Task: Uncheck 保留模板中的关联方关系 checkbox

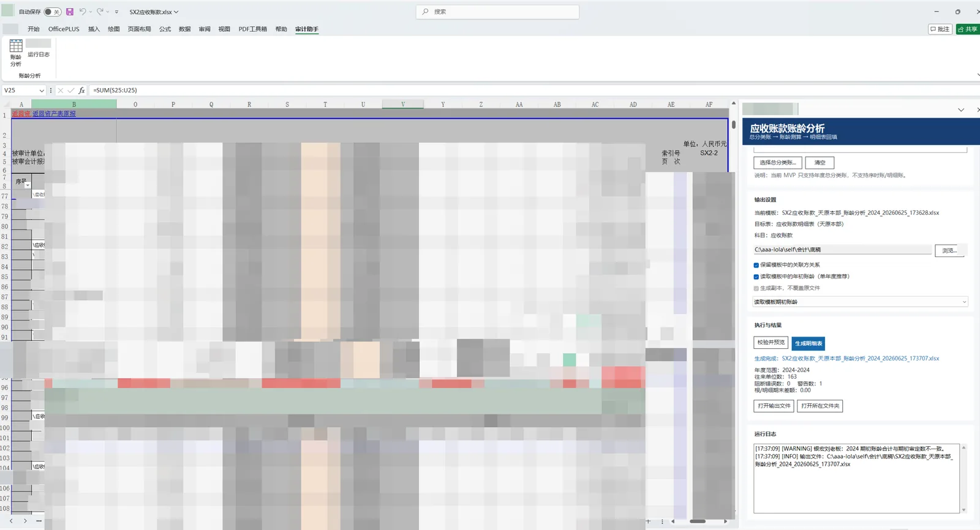Action: (756, 265)
